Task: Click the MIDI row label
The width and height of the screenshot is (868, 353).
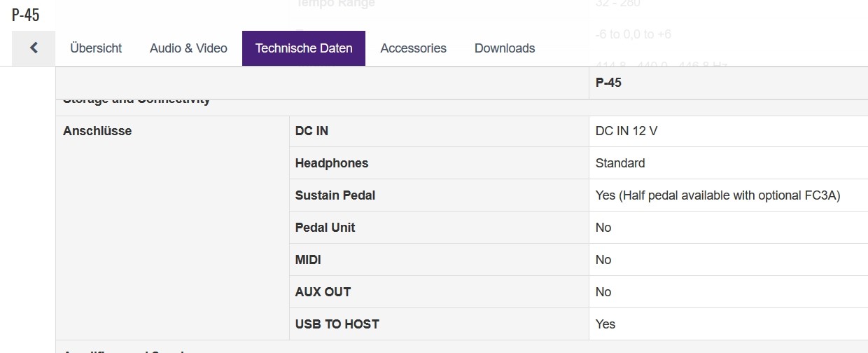Action: pyautogui.click(x=308, y=260)
